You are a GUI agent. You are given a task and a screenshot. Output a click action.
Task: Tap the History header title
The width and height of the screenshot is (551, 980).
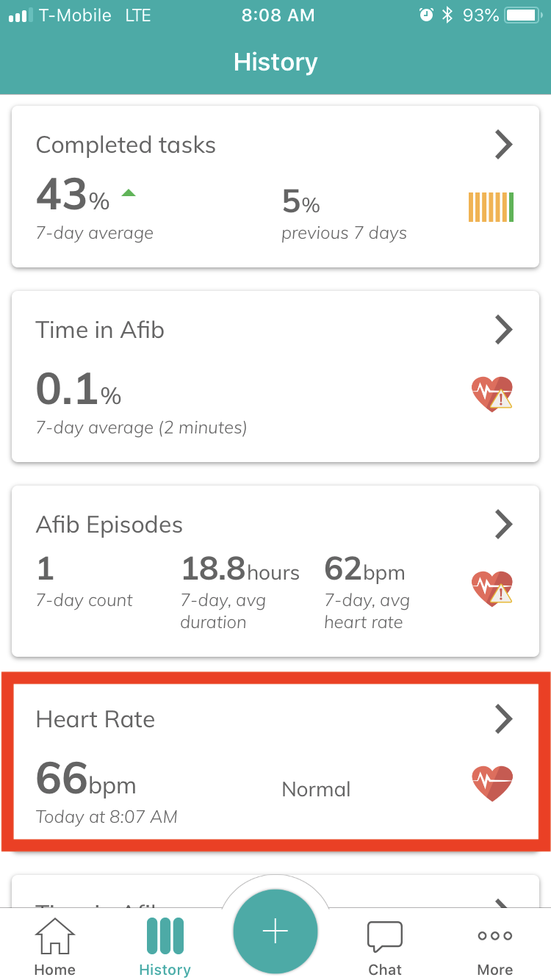tap(275, 62)
